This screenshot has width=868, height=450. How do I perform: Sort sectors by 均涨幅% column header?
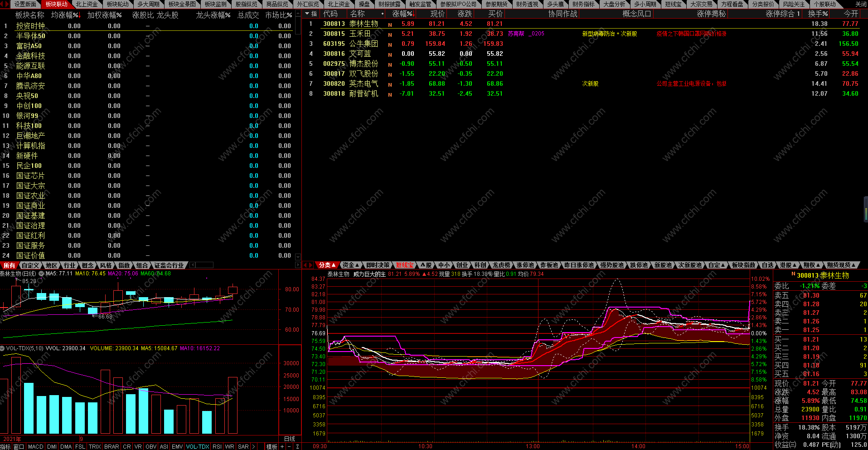pyautogui.click(x=65, y=15)
